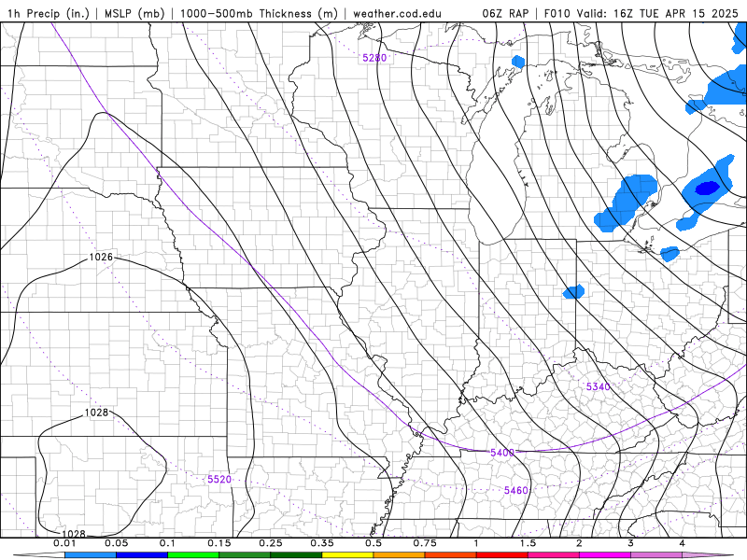
Task: Click the light blue 0.01–0.05 colorbar segment
Action: 91,555
